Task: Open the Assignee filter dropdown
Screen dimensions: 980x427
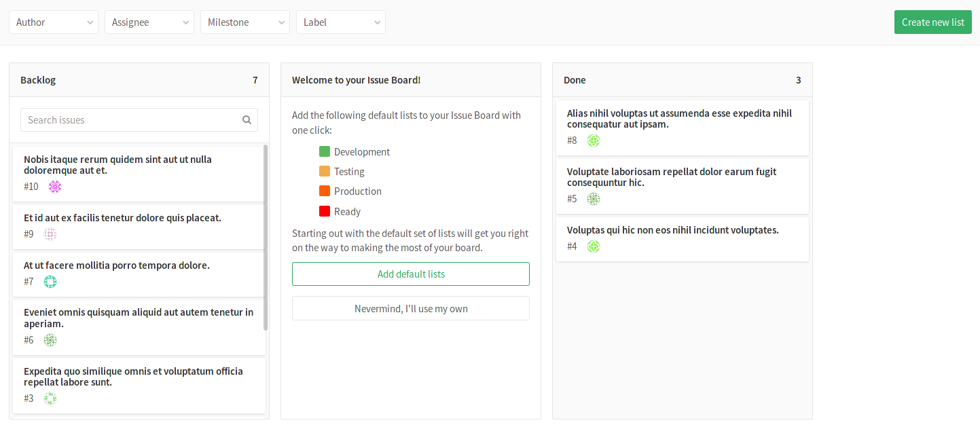Action: click(x=149, y=22)
